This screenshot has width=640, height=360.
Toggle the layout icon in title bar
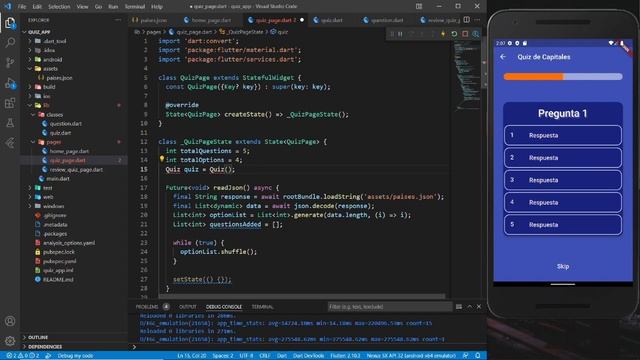click(419, 6)
